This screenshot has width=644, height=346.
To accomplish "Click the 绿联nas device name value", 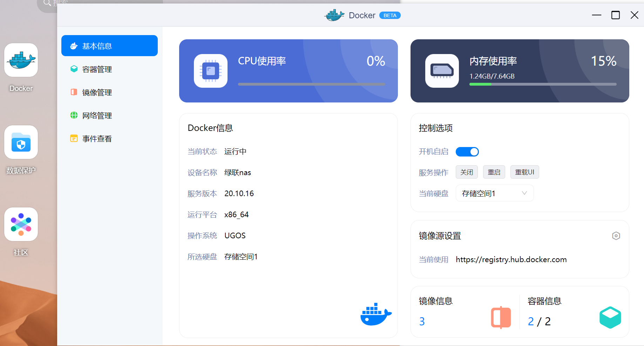I will point(238,172).
